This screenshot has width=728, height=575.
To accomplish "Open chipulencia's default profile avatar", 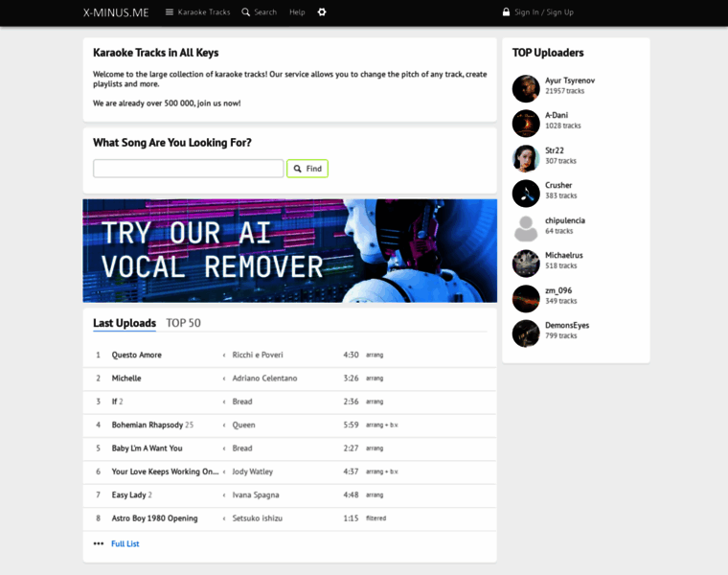I will coord(526,228).
